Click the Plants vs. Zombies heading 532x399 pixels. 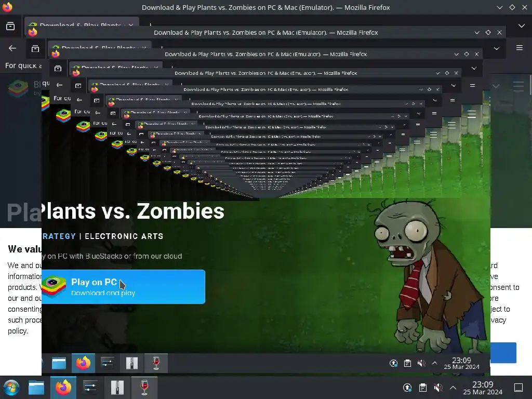tap(132, 211)
